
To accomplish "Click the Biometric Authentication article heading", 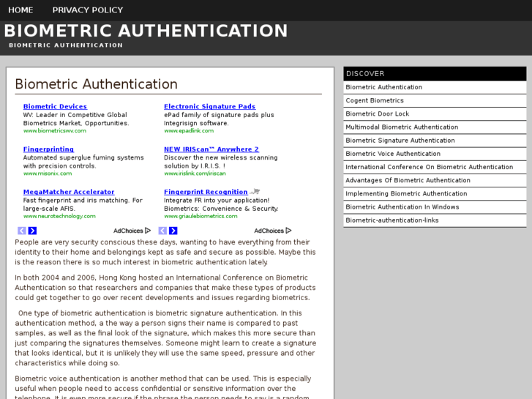I will point(97,84).
